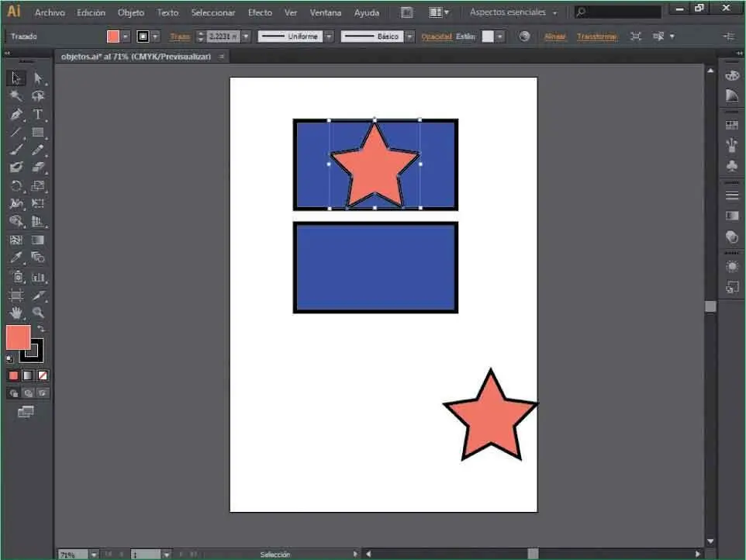Screen dimensions: 746x560
Task: Select the Zoom tool
Action: pyautogui.click(x=38, y=313)
